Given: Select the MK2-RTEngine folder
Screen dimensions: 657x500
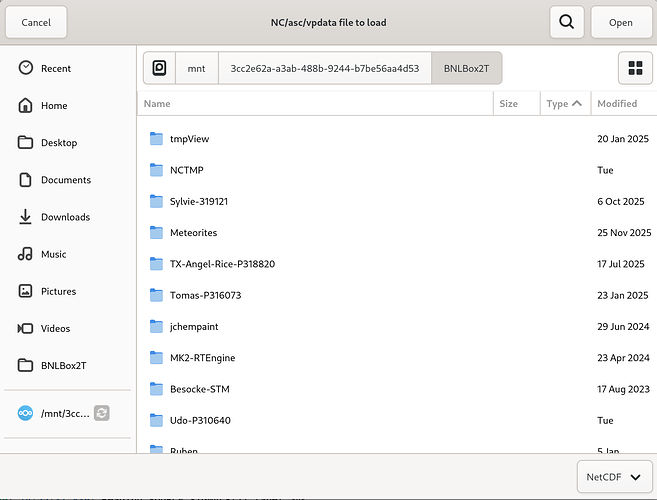Looking at the screenshot, I should point(202,357).
